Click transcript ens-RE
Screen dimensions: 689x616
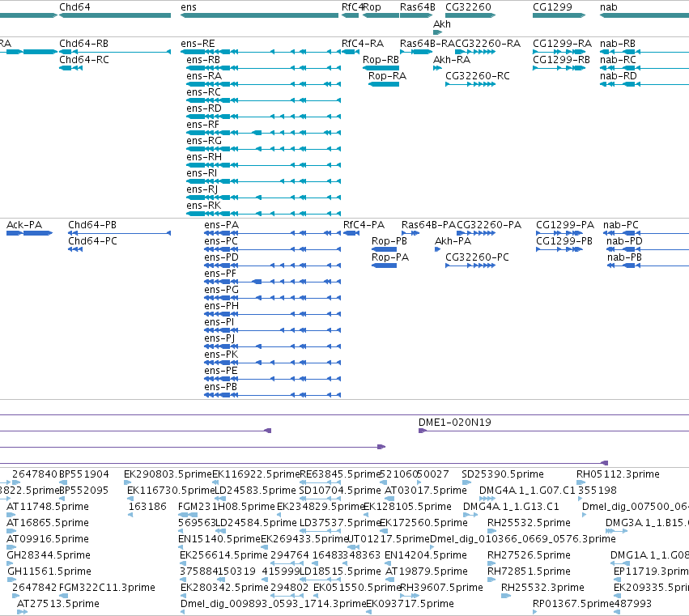click(198, 44)
